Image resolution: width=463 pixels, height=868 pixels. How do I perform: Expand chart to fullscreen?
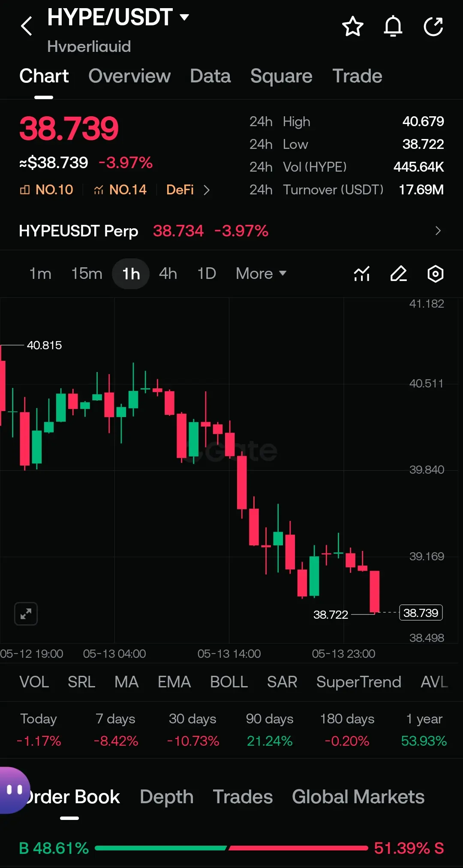(26, 614)
